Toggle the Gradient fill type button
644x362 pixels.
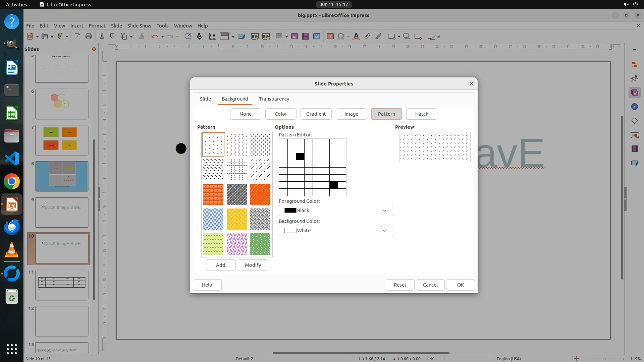tap(316, 114)
